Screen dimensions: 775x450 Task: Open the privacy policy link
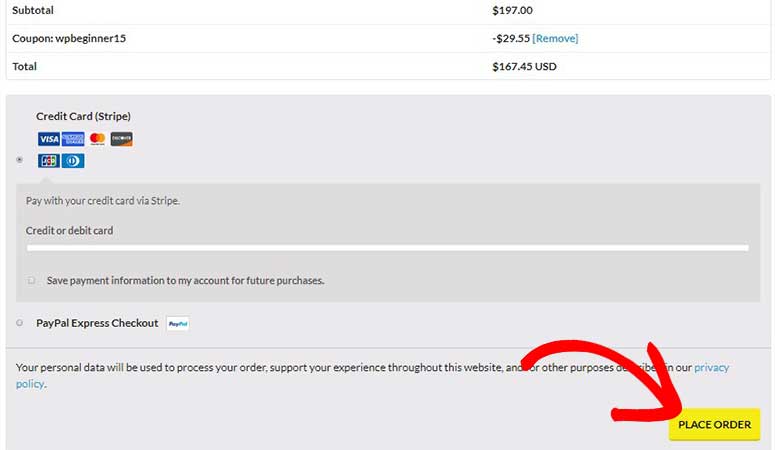pyautogui.click(x=711, y=367)
